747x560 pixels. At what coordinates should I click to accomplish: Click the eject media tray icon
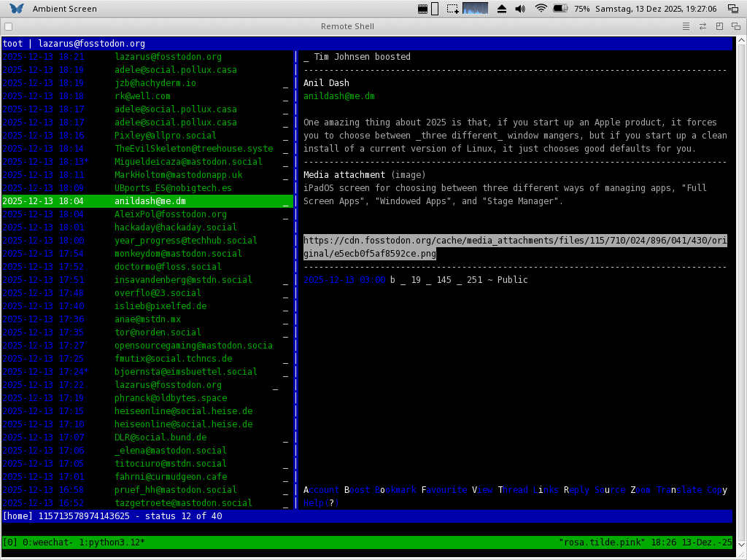[x=501, y=9]
